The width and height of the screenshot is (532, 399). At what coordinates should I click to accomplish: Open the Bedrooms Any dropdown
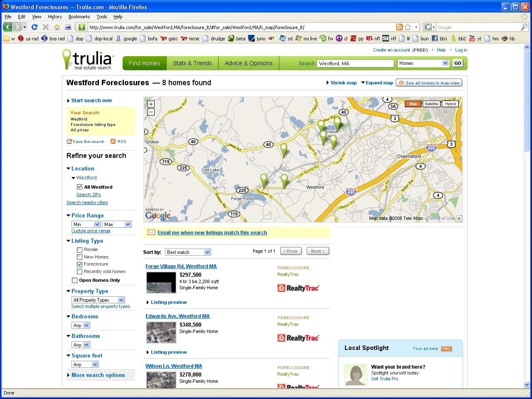81,325
